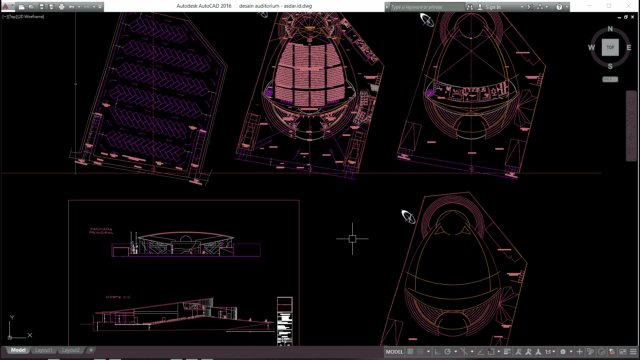Click the workspace switching gear icon
The height and width of the screenshot is (360, 640).
click(x=563, y=352)
